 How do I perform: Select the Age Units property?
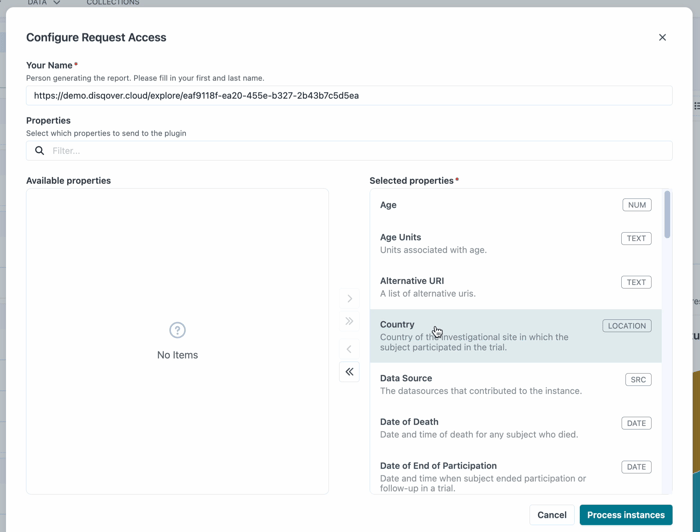click(x=516, y=243)
